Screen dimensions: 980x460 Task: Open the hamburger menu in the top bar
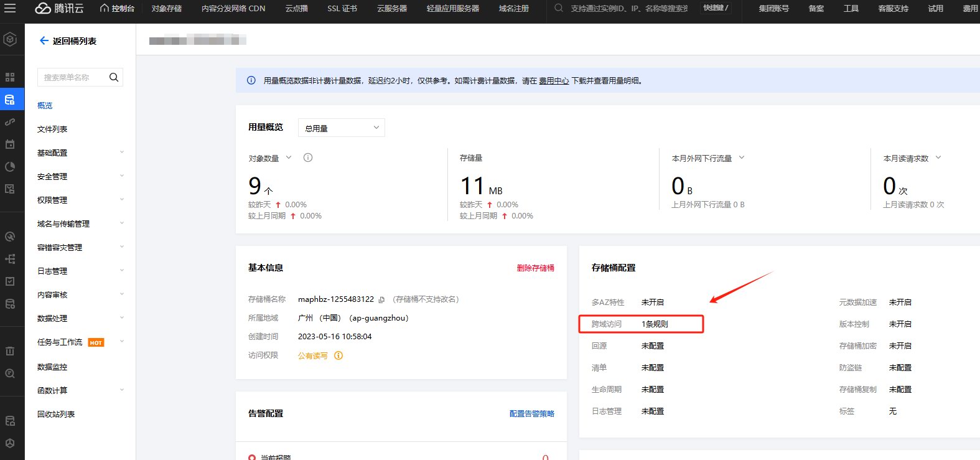click(x=10, y=8)
